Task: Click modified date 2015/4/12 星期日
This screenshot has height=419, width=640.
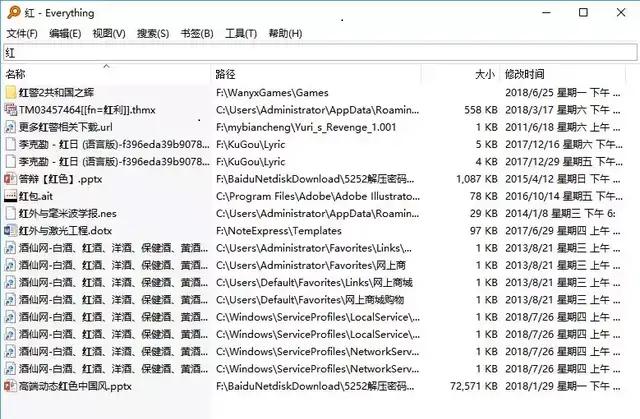Action: pos(562,179)
